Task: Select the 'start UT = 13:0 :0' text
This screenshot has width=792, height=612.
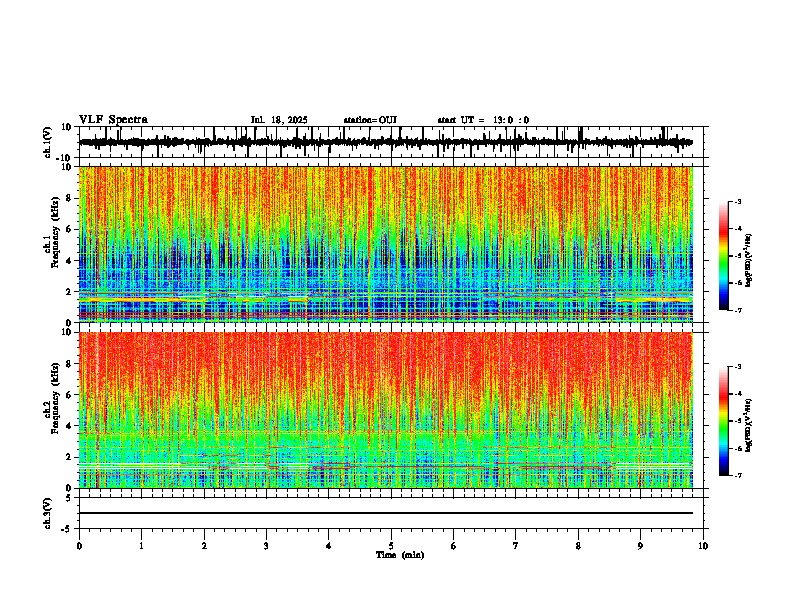Action: [483, 120]
